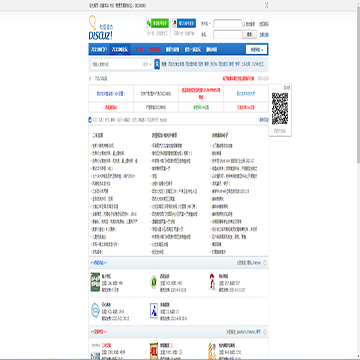Click the close link above the QR code
The height and width of the screenshot is (360, 360).
coord(287,87)
